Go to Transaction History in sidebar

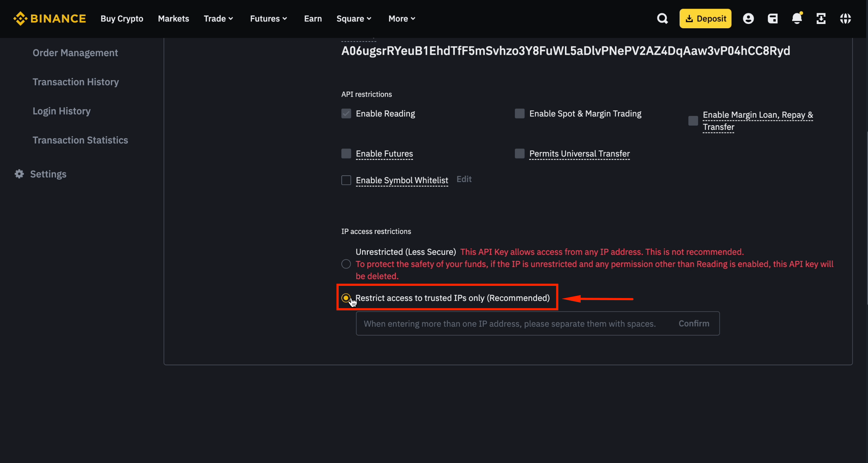[x=75, y=82]
